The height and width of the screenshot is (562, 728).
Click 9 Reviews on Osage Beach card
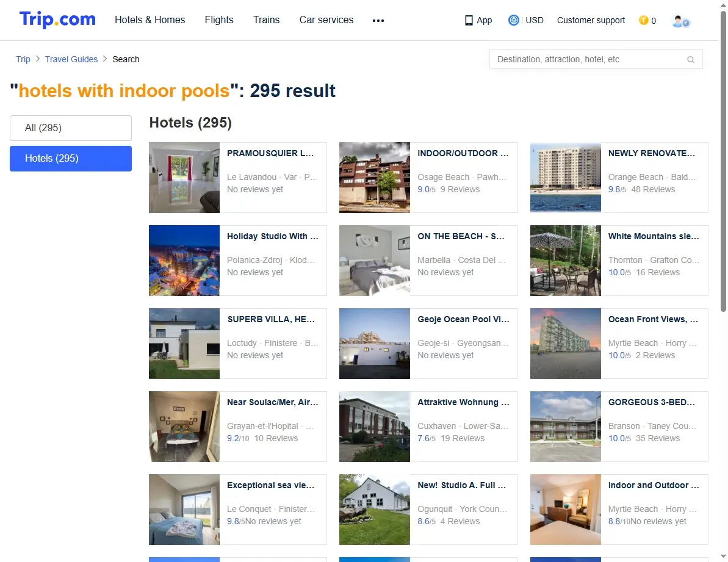[460, 189]
